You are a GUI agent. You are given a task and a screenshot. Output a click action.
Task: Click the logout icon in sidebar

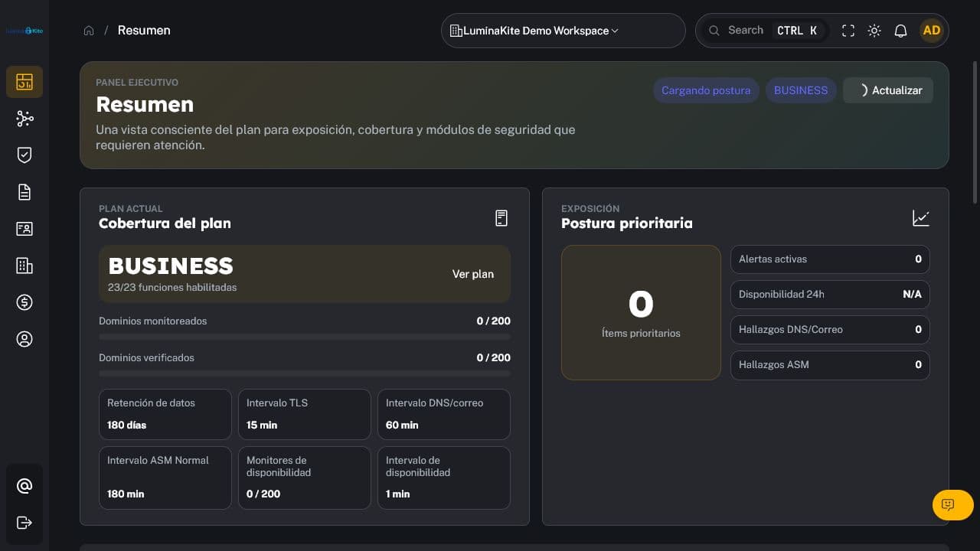[24, 523]
